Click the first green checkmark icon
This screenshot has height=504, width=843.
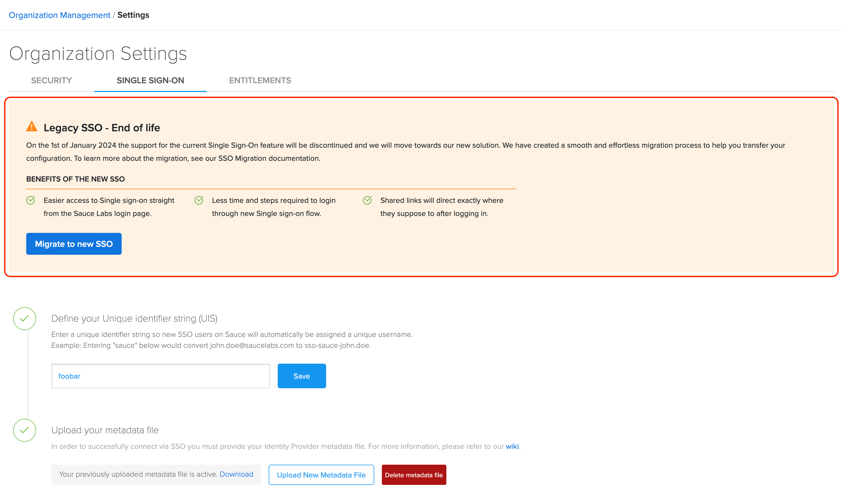coord(25,318)
